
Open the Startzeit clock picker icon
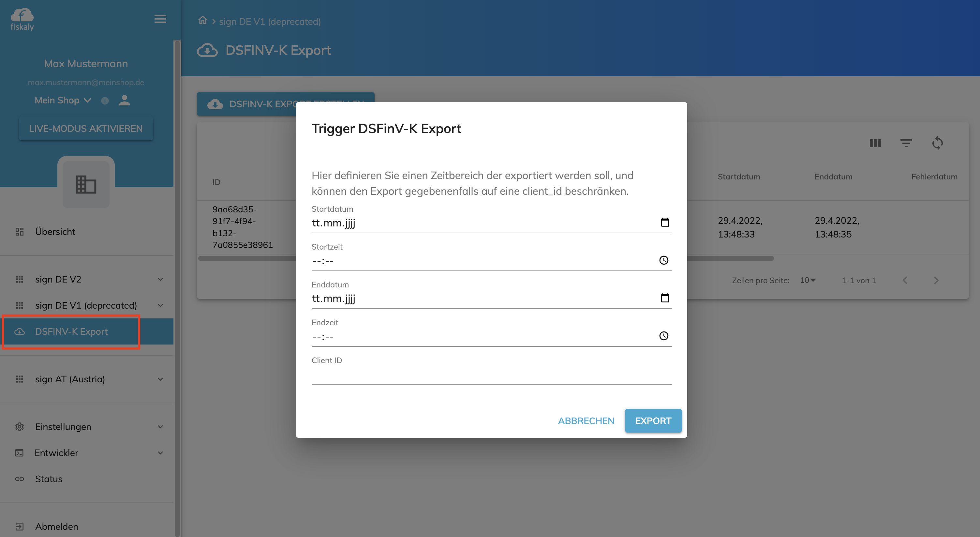663,260
